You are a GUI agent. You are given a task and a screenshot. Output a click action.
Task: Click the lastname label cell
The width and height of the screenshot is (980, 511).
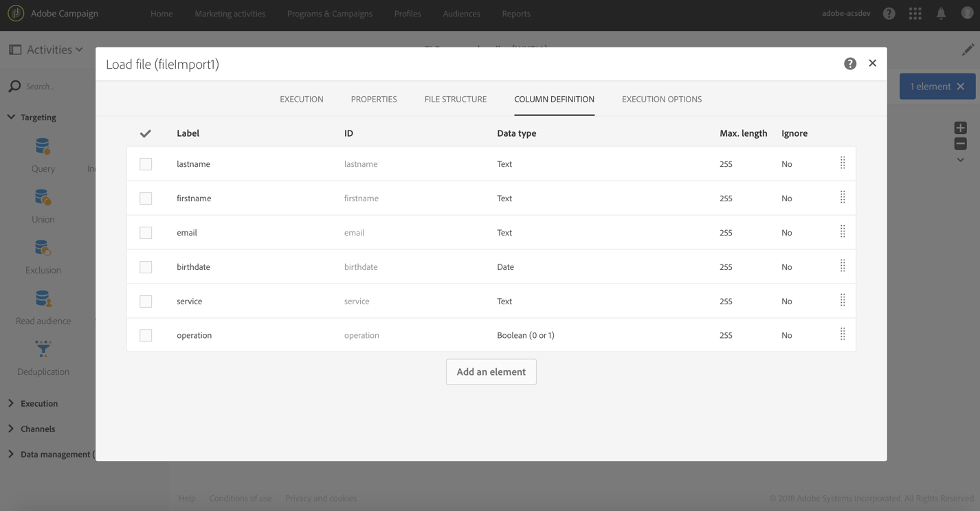pyautogui.click(x=193, y=163)
